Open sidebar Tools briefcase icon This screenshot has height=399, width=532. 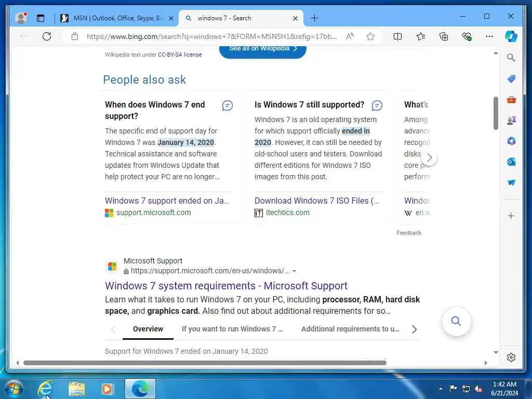pos(511,100)
